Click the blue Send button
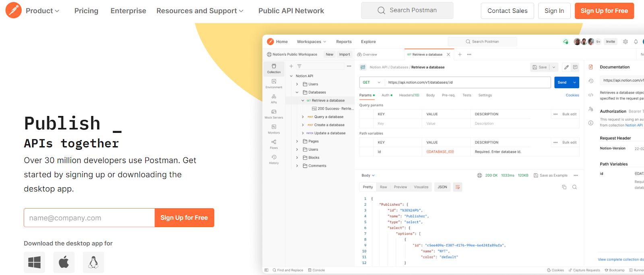644x275 pixels. coord(562,82)
